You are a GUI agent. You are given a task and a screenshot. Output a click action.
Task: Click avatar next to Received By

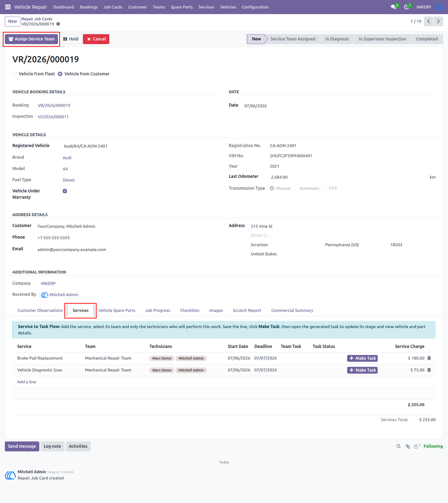[44, 295]
